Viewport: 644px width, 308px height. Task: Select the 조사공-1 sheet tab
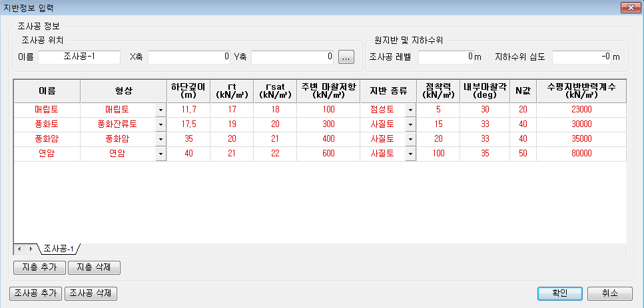tap(59, 249)
